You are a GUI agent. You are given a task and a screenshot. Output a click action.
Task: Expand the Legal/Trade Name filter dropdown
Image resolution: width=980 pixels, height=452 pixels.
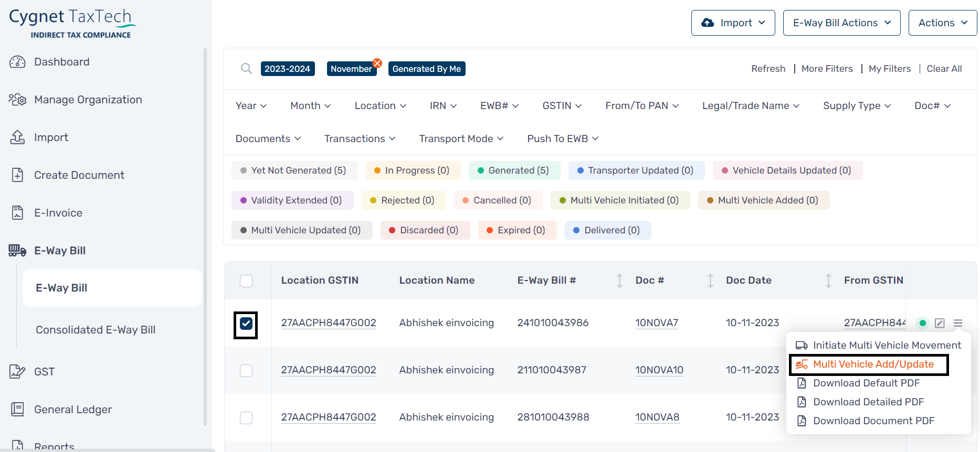[x=751, y=106]
